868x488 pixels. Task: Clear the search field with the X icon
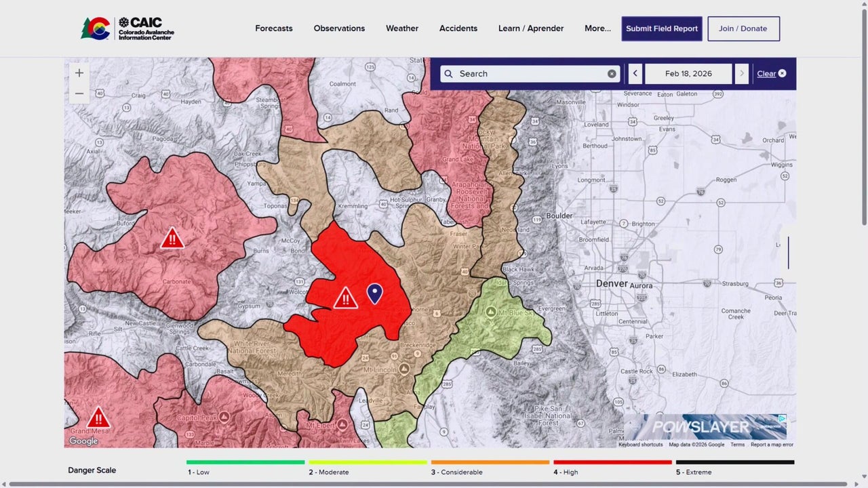(612, 74)
